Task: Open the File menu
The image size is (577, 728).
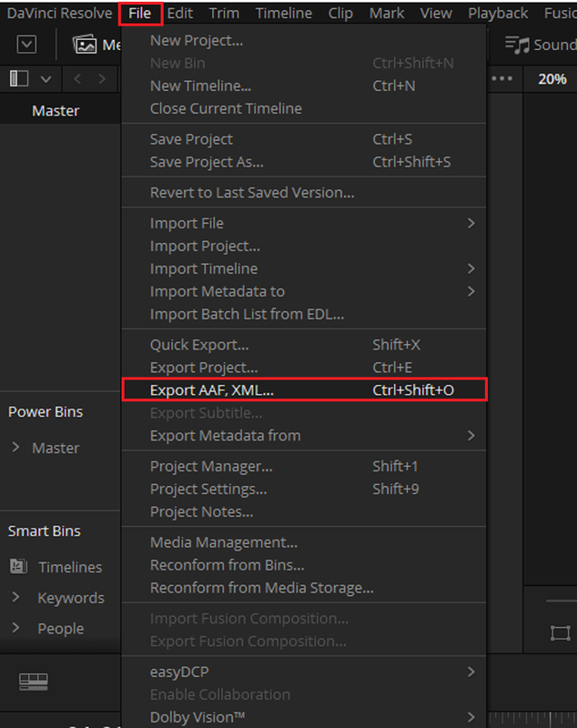Action: click(140, 14)
